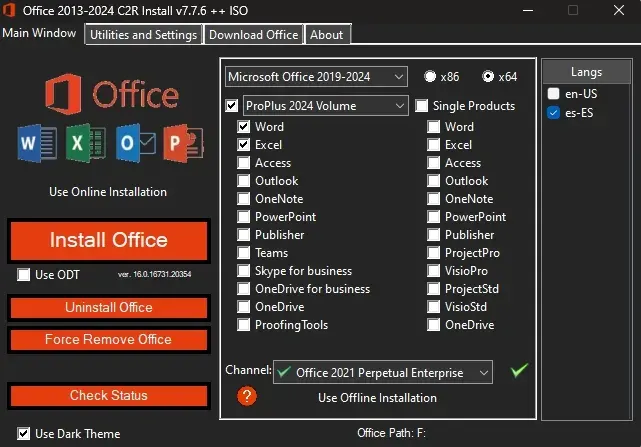Click the green checkmark beside Channel dropdown
The width and height of the screenshot is (641, 447).
(x=519, y=370)
